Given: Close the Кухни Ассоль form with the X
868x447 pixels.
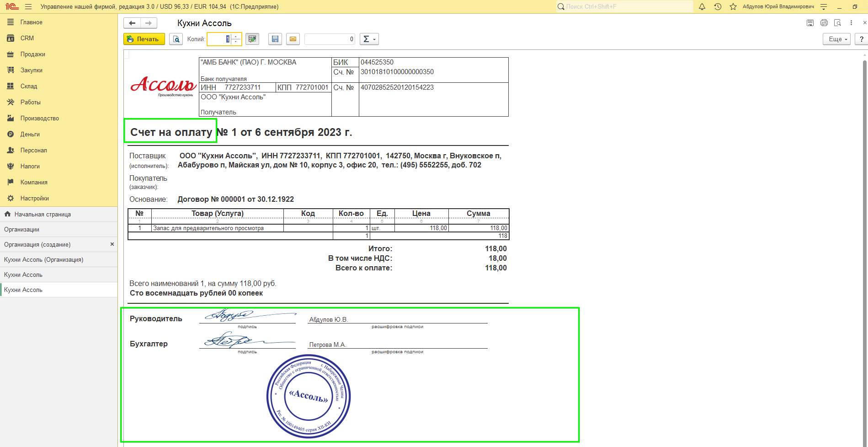Looking at the screenshot, I should (x=864, y=22).
